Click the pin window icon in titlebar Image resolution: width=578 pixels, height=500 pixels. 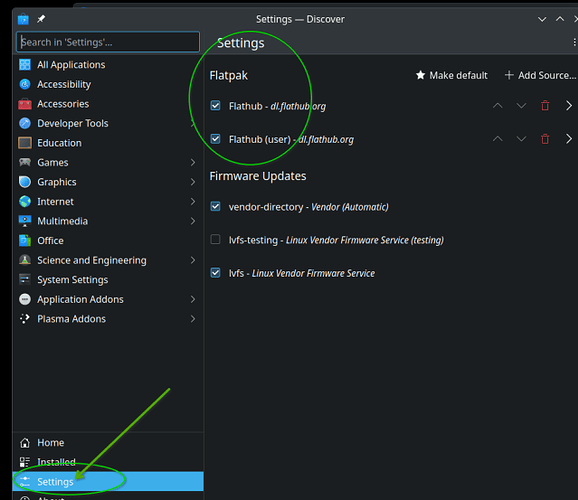(x=41, y=19)
